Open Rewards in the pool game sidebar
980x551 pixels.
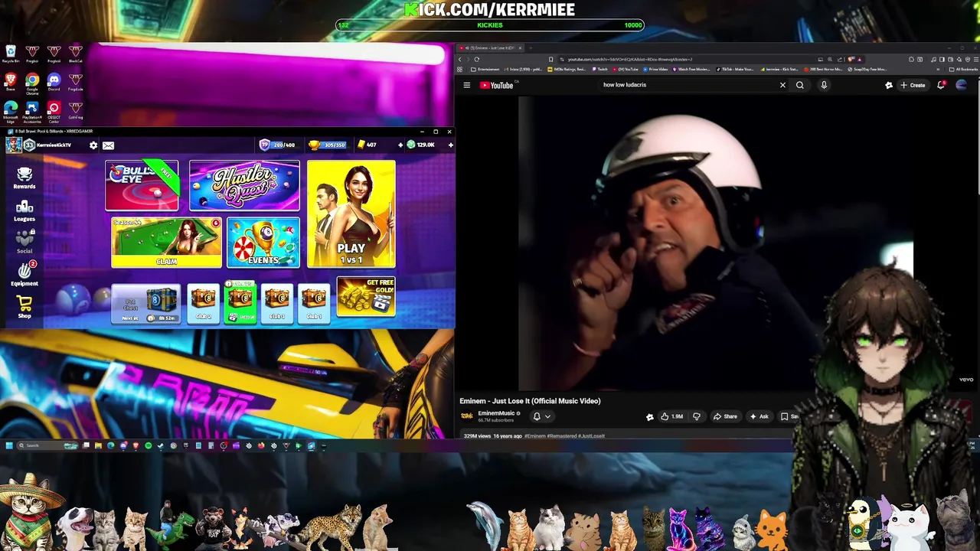[x=24, y=178]
